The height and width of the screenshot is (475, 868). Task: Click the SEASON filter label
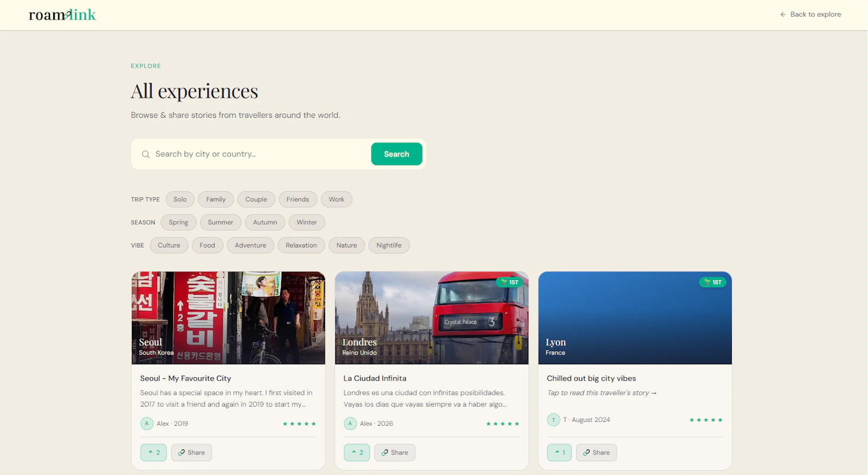pyautogui.click(x=143, y=223)
